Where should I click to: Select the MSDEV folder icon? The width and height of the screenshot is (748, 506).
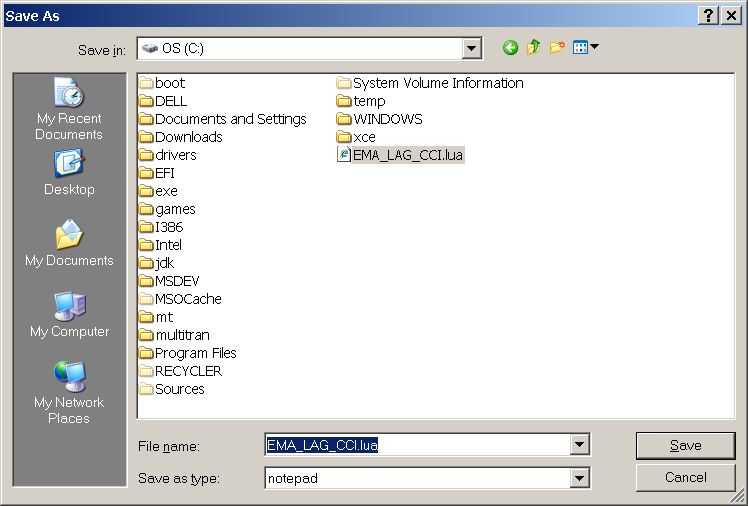(146, 281)
